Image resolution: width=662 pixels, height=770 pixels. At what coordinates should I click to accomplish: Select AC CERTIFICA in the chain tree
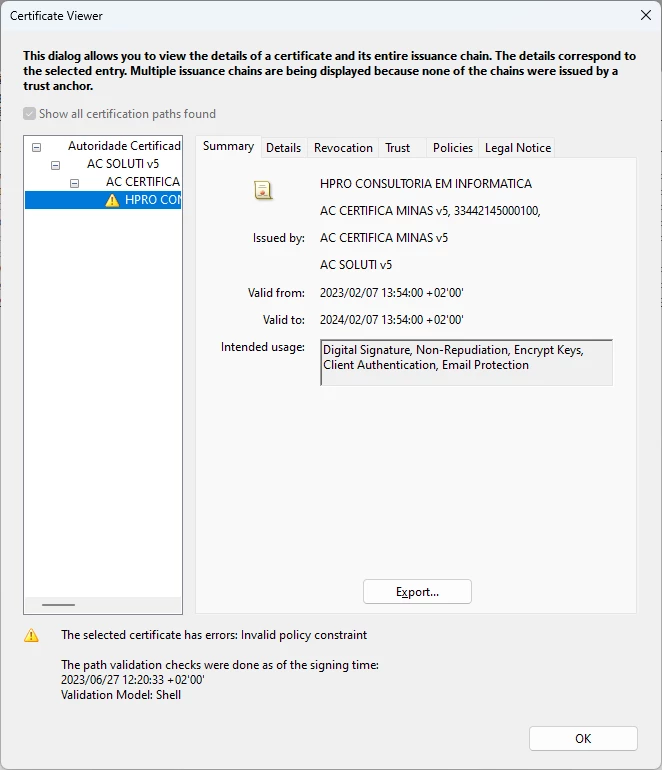point(143,182)
